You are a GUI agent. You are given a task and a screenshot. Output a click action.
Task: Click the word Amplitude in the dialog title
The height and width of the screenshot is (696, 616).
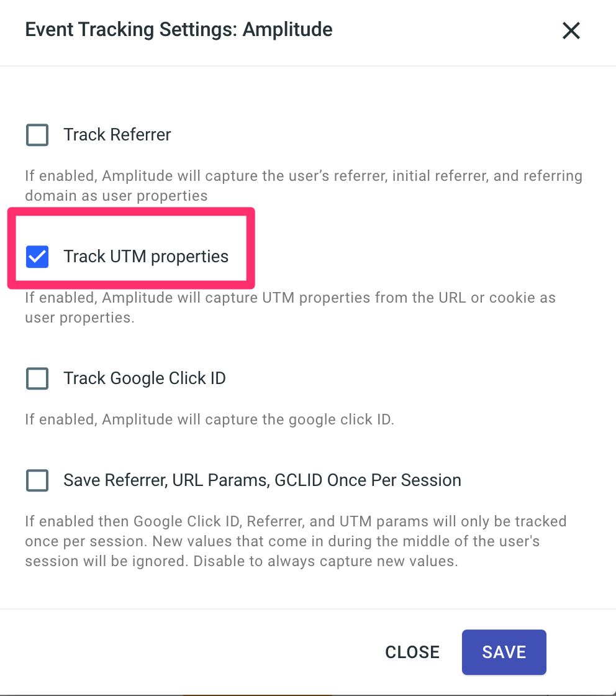(x=288, y=30)
